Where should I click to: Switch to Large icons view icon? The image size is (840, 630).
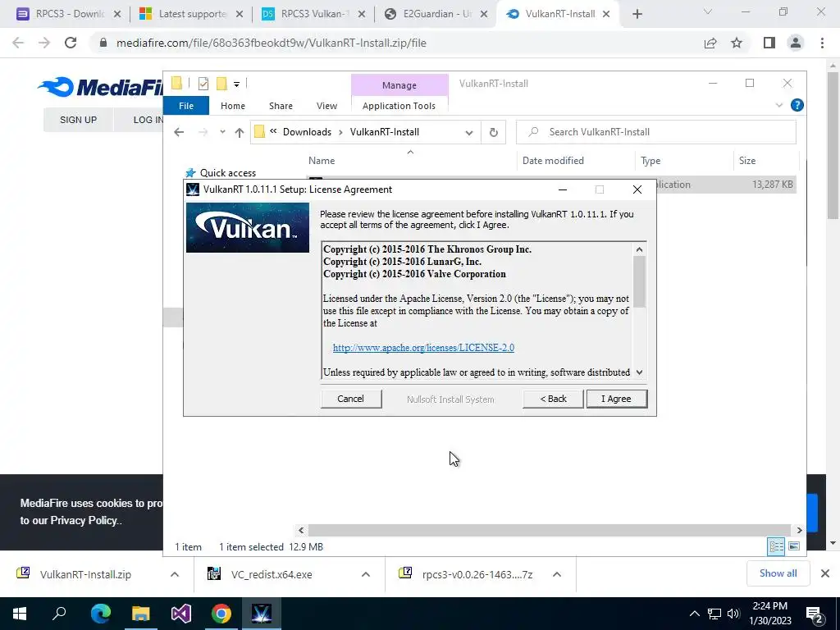point(794,546)
